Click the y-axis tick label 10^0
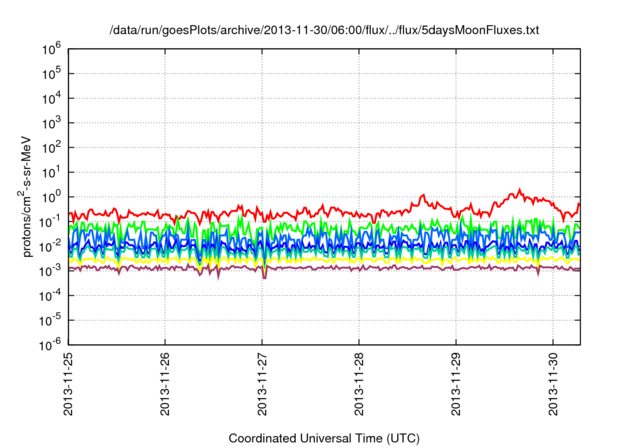This screenshot has height=448, width=640. 51,197
